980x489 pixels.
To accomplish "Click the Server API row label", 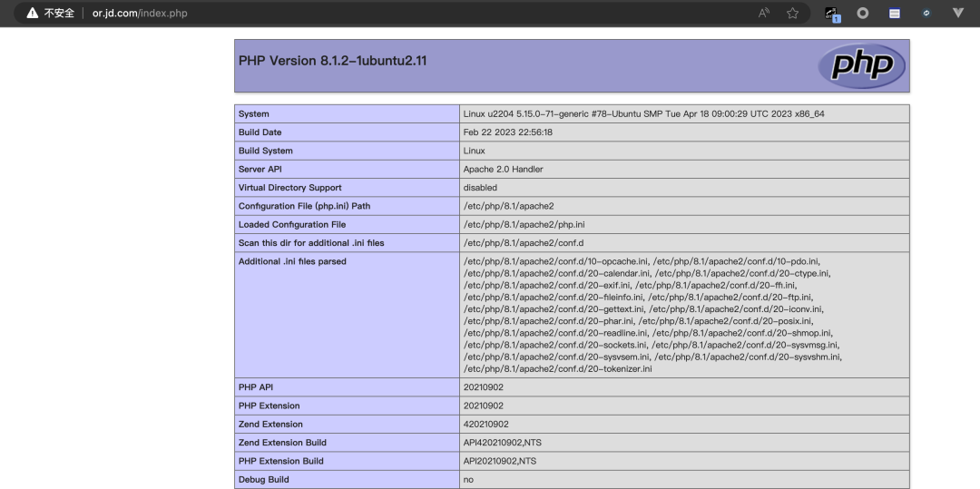I will 260,170.
